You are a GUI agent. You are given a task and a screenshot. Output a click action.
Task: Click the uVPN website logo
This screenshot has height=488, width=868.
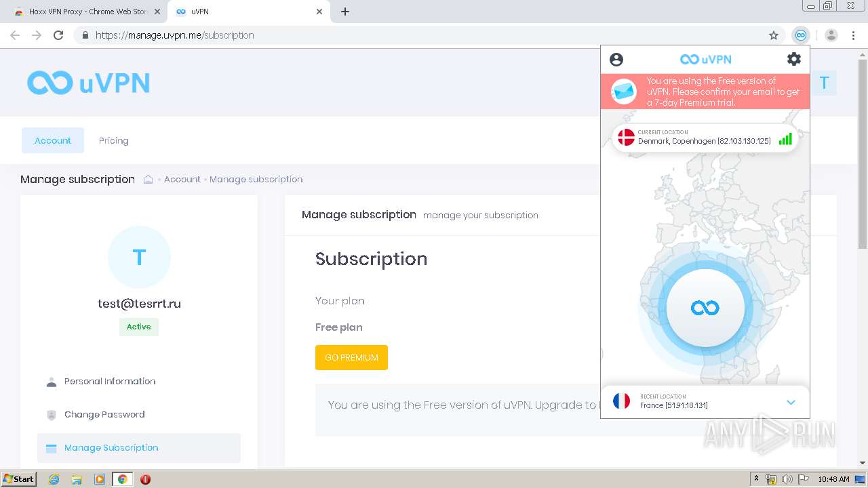click(88, 83)
